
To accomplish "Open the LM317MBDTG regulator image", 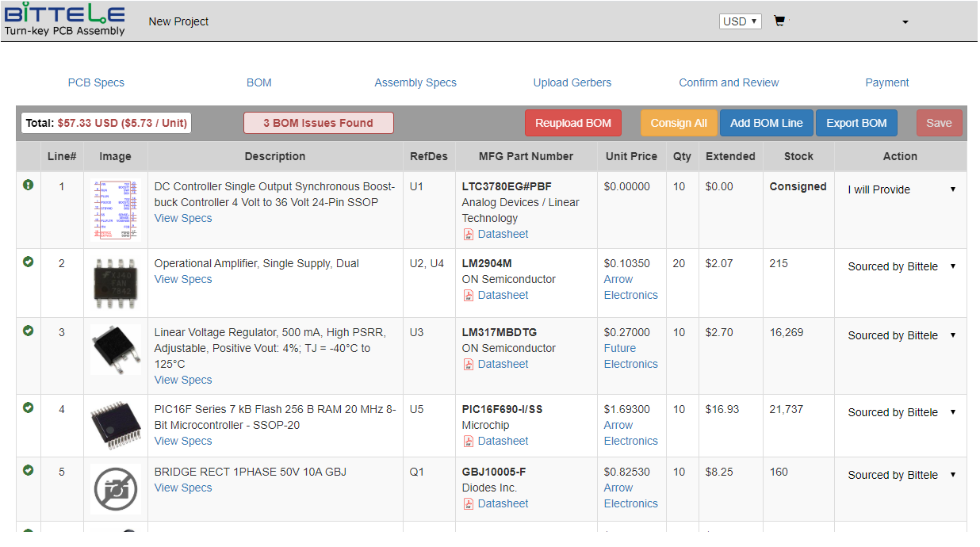I will [x=116, y=349].
